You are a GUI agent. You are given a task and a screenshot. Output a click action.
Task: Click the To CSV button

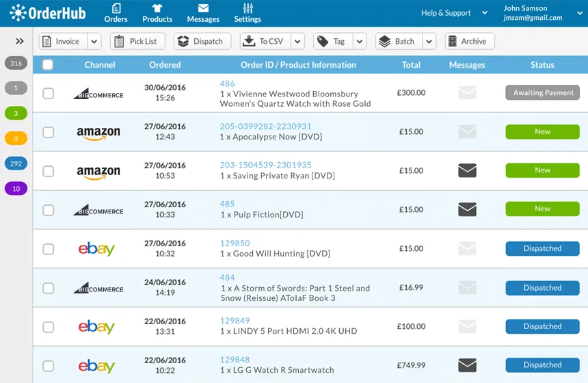click(x=265, y=41)
